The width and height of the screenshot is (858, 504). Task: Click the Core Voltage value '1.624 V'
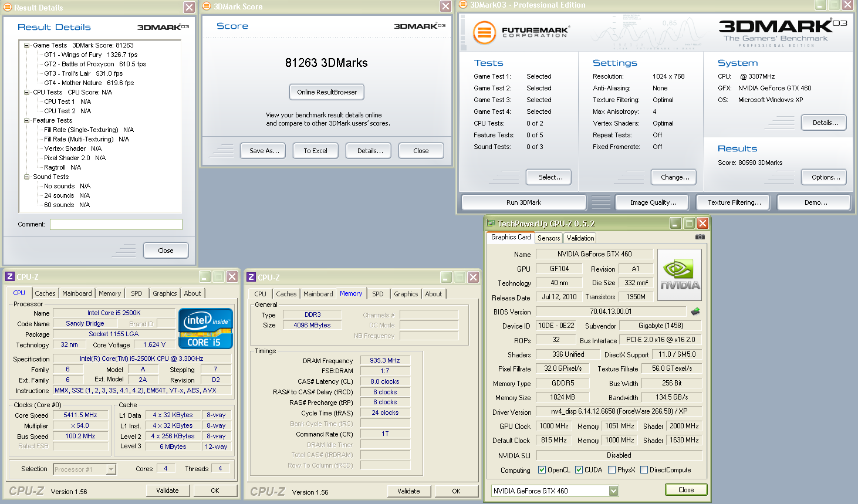click(x=154, y=344)
